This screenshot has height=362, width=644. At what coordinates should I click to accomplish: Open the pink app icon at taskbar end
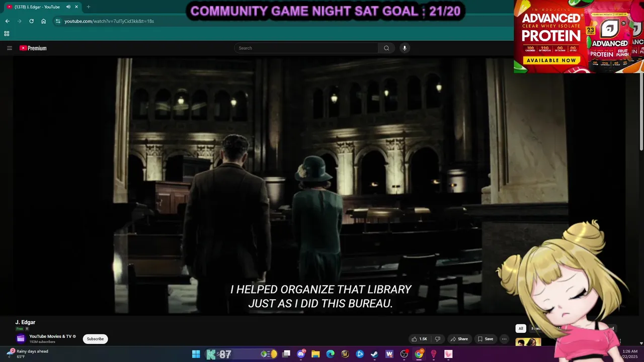(x=448, y=354)
